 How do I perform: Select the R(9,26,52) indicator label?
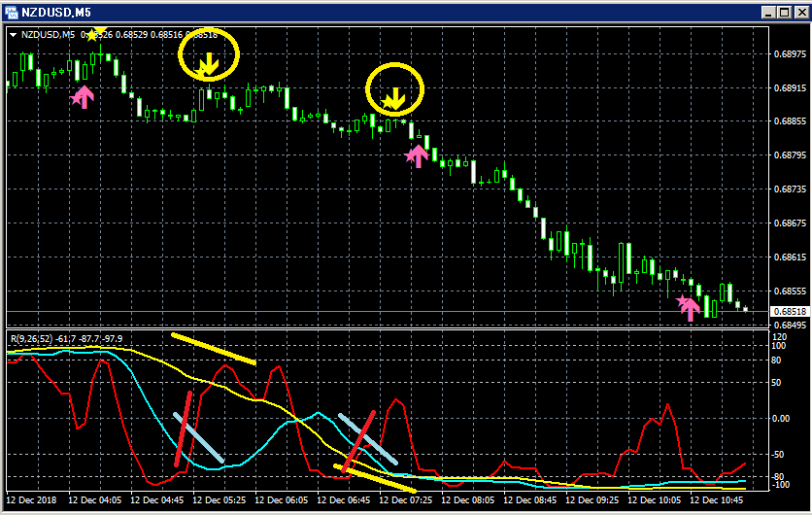click(x=32, y=339)
